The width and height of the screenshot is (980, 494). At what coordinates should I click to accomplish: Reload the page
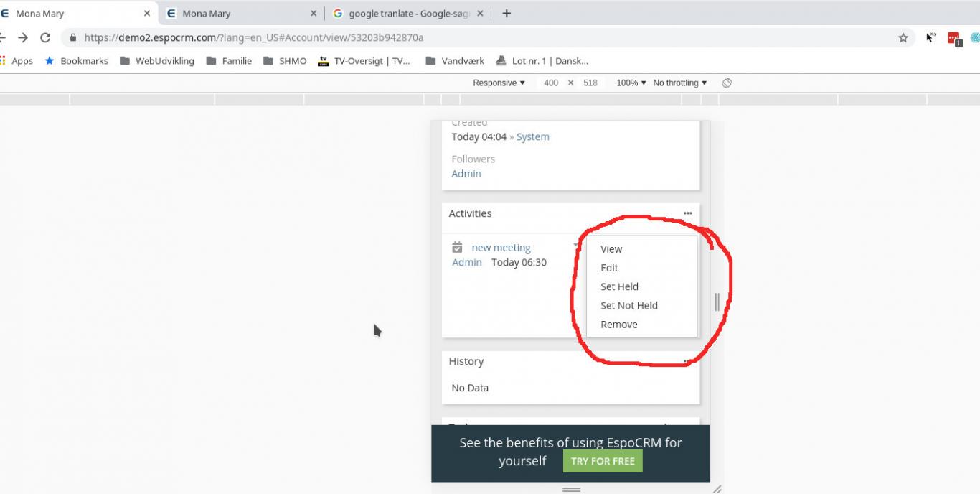[x=45, y=38]
